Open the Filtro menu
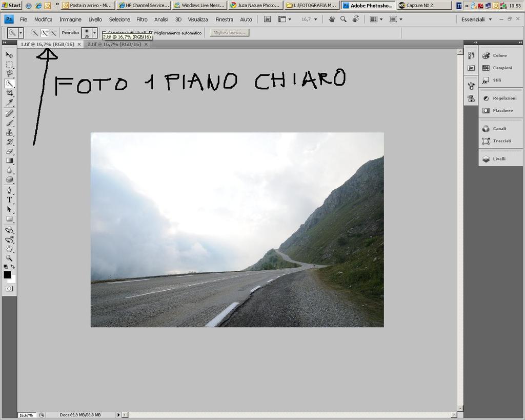The width and height of the screenshot is (525, 420). coord(142,19)
